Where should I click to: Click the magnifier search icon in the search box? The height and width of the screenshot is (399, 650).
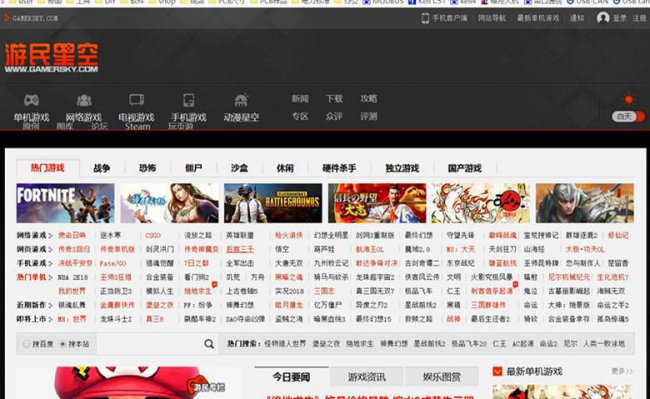click(209, 344)
